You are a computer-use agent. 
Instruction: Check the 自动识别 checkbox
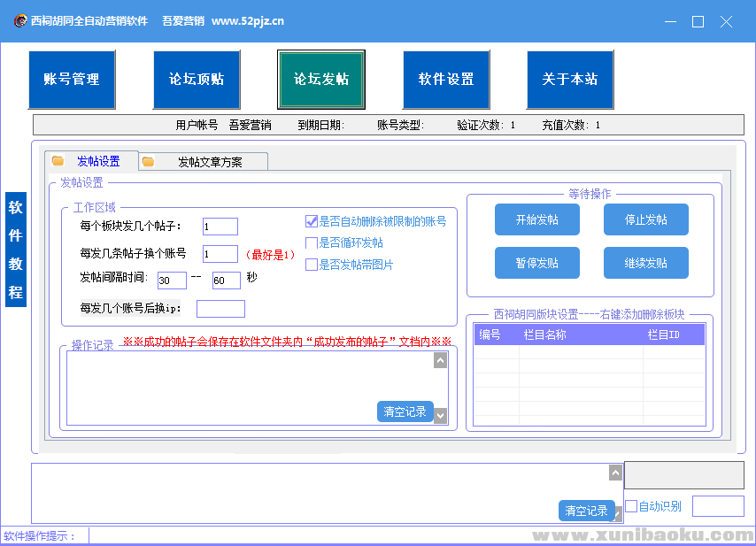tap(631, 506)
